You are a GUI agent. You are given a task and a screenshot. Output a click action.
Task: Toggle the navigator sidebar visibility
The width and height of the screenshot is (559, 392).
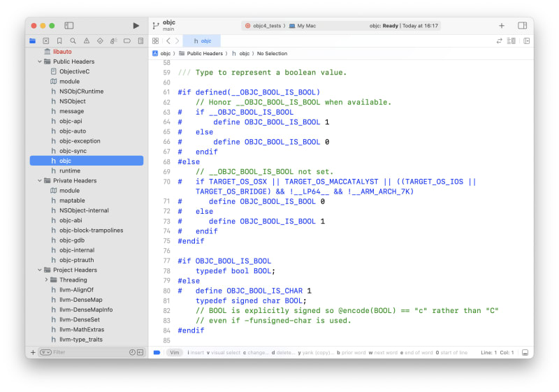tap(68, 26)
